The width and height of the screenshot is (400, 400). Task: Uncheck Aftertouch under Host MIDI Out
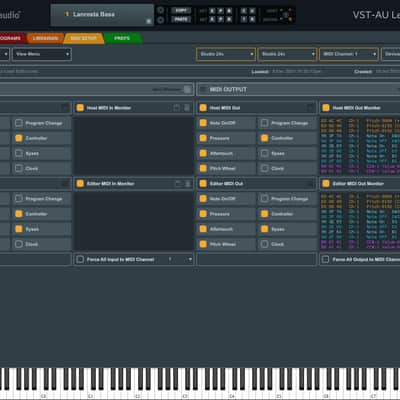(203, 153)
